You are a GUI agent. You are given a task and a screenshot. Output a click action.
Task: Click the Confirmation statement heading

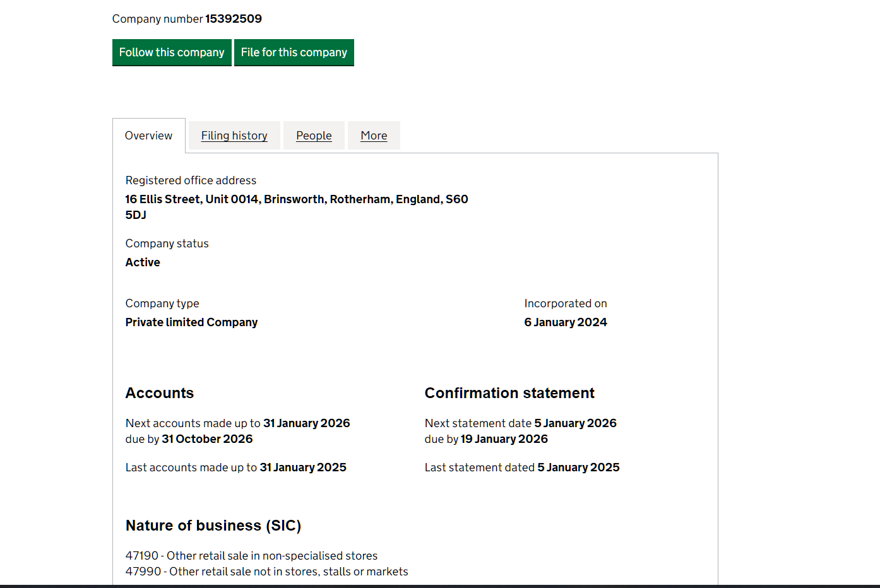pos(509,393)
